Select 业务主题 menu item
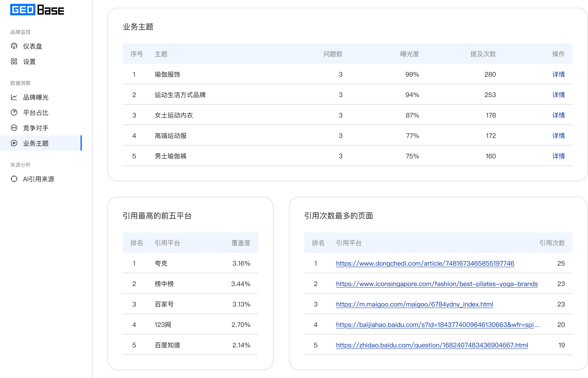This screenshot has width=588, height=378. [41, 143]
